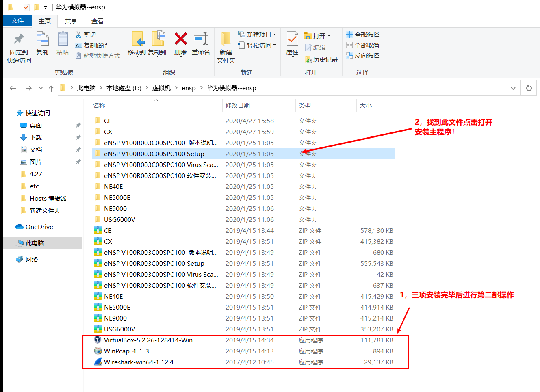
Task: Click the Back navigation arrow
Action: [x=13, y=88]
